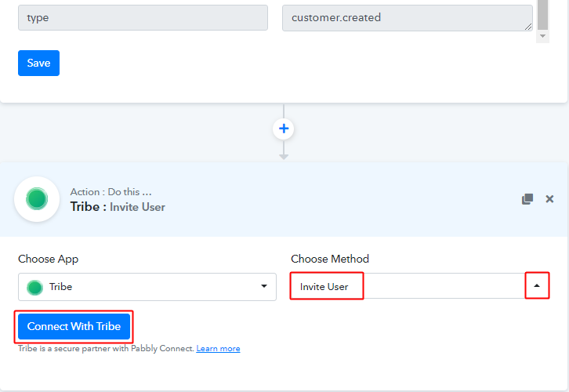Click the Choose Method label
The image size is (569, 392).
click(330, 259)
